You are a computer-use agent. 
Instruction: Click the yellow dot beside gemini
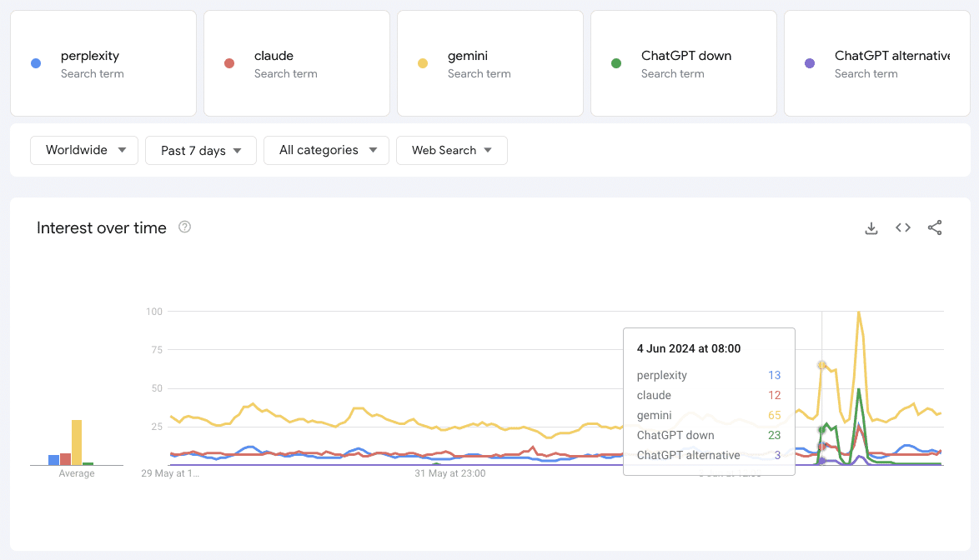423,63
